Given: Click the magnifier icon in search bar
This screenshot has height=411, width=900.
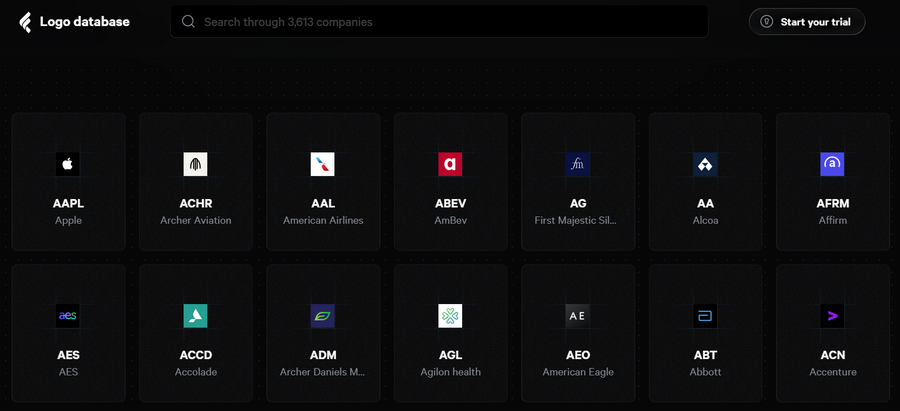Looking at the screenshot, I should point(189,21).
